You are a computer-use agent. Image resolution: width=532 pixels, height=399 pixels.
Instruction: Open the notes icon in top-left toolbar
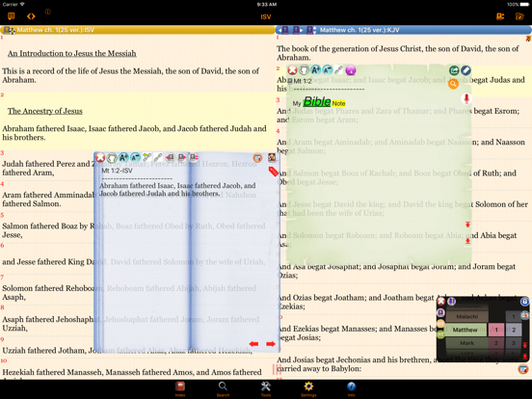tap(12, 16)
